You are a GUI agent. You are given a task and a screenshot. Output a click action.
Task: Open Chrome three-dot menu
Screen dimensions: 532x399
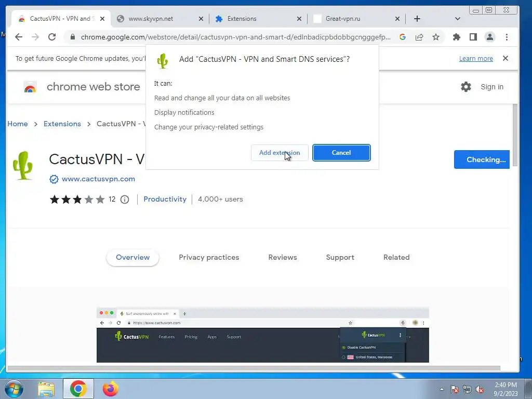[x=507, y=37]
